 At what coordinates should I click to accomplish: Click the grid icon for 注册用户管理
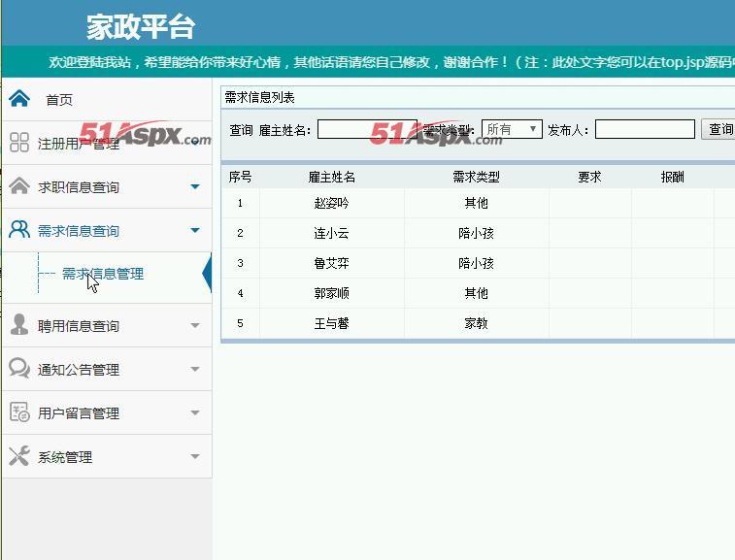click(19, 143)
